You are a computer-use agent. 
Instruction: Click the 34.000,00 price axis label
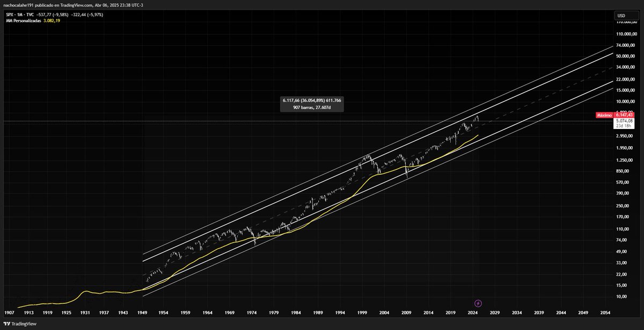[626, 67]
